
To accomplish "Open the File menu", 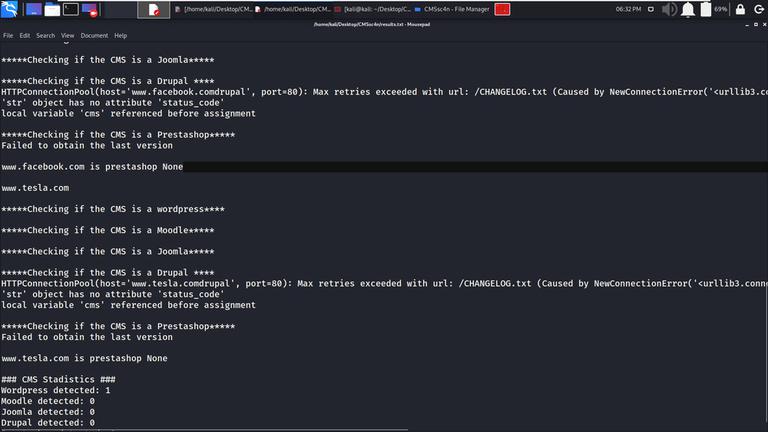I will pos(8,36).
